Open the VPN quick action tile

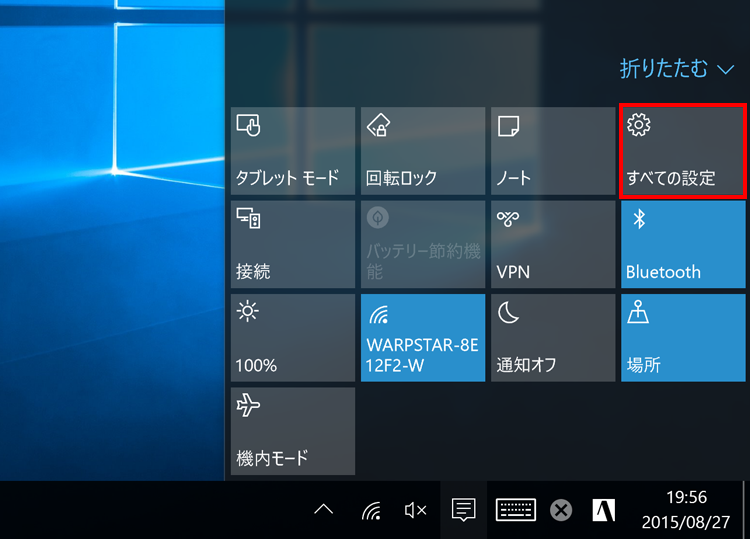tap(553, 244)
